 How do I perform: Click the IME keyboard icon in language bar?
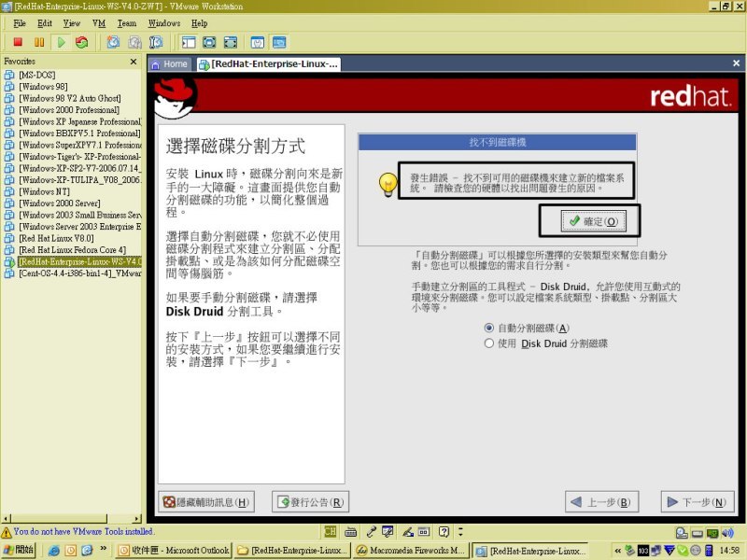(351, 531)
